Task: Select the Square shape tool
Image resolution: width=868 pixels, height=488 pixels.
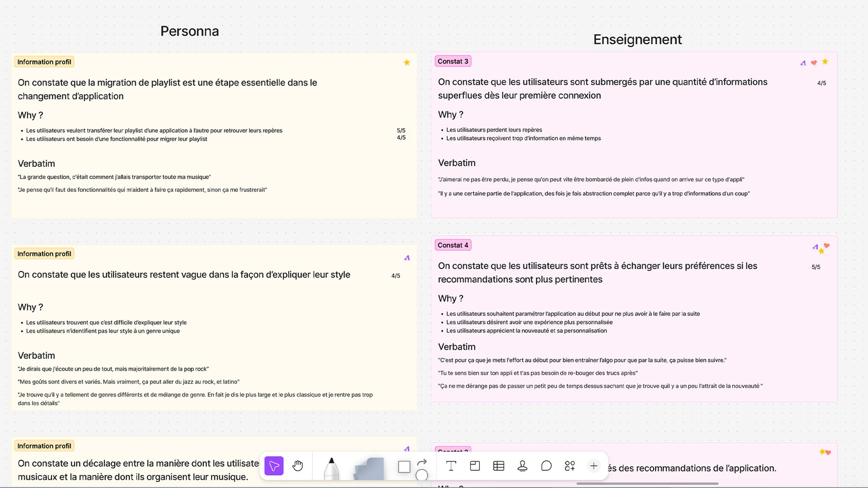Action: tap(404, 467)
